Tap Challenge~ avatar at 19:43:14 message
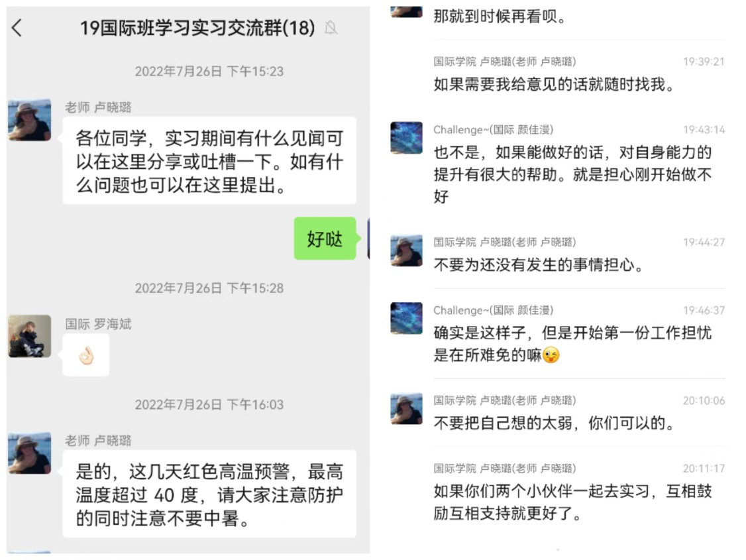This screenshot has height=560, width=746. pyautogui.click(x=406, y=137)
